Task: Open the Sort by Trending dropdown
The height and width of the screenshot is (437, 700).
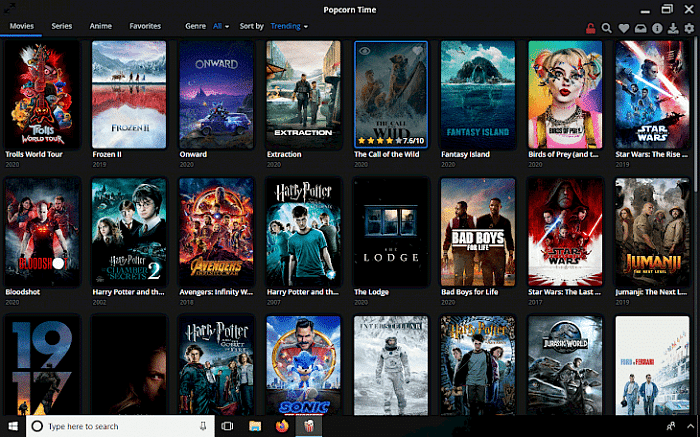Action: point(289,26)
